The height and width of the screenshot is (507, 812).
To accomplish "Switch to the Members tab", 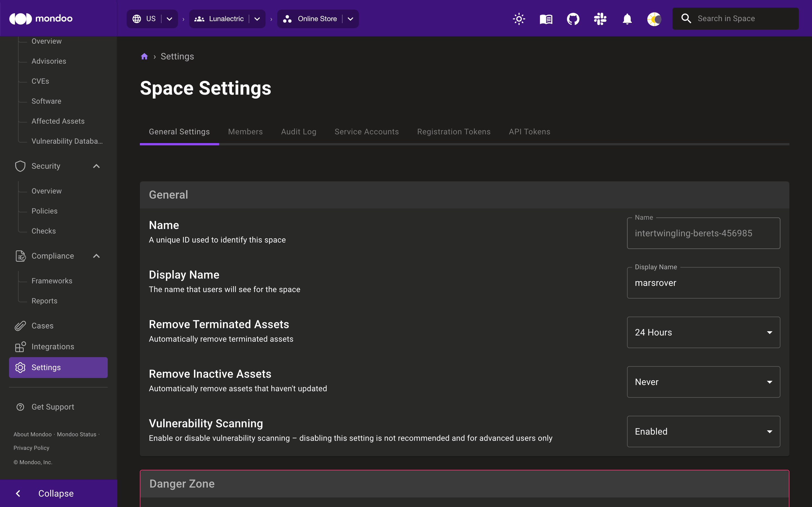I will (246, 132).
